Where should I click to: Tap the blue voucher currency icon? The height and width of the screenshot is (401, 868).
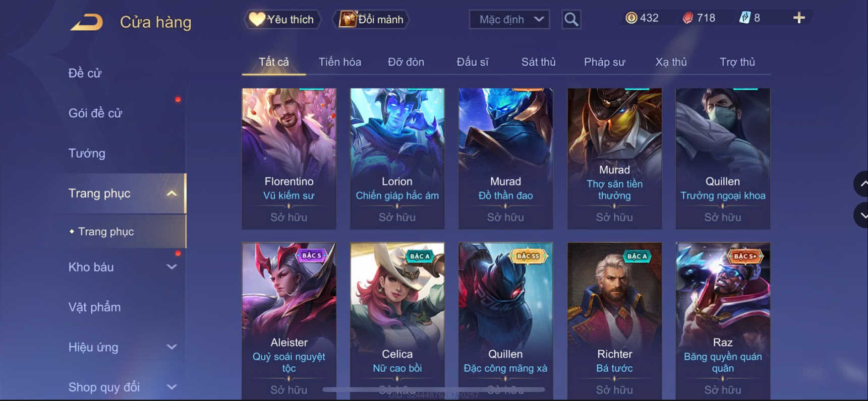coord(744,18)
